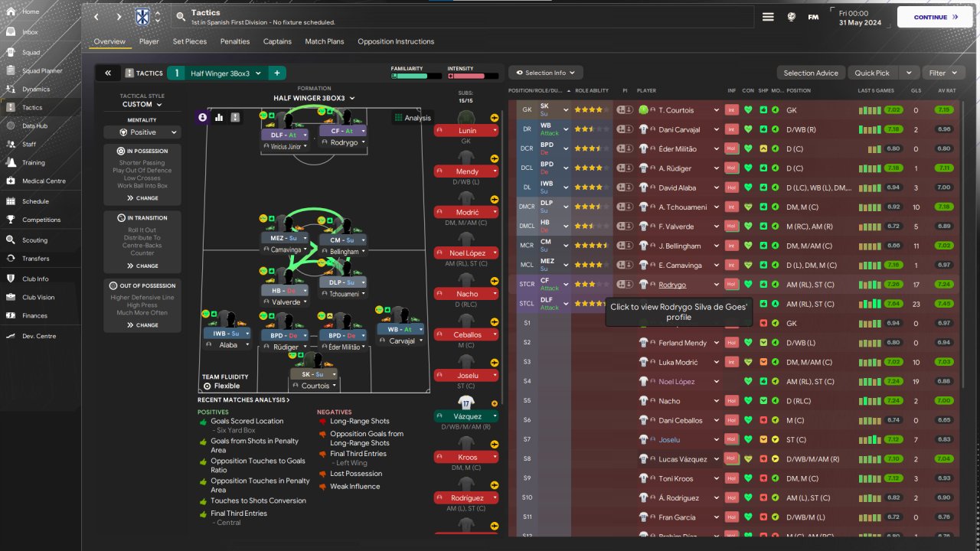Screen dimensions: 980x551
Task: Open T. Courtois player dropdown in list
Action: (x=717, y=109)
